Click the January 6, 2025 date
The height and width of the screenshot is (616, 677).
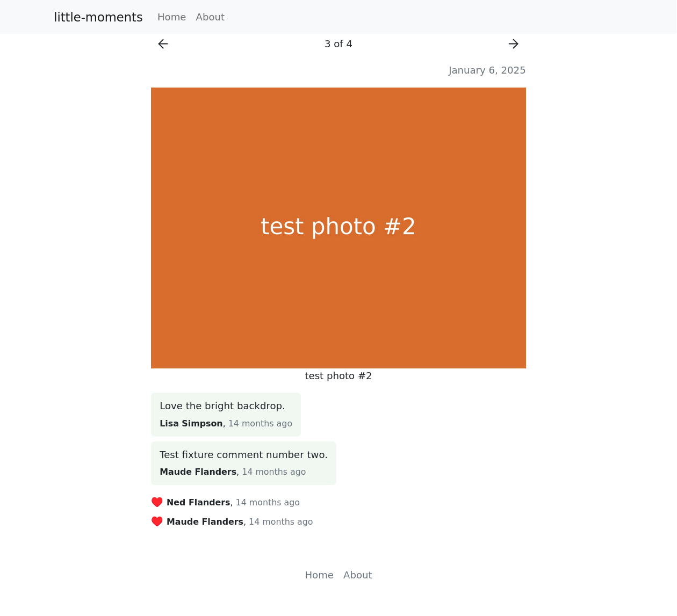[487, 70]
